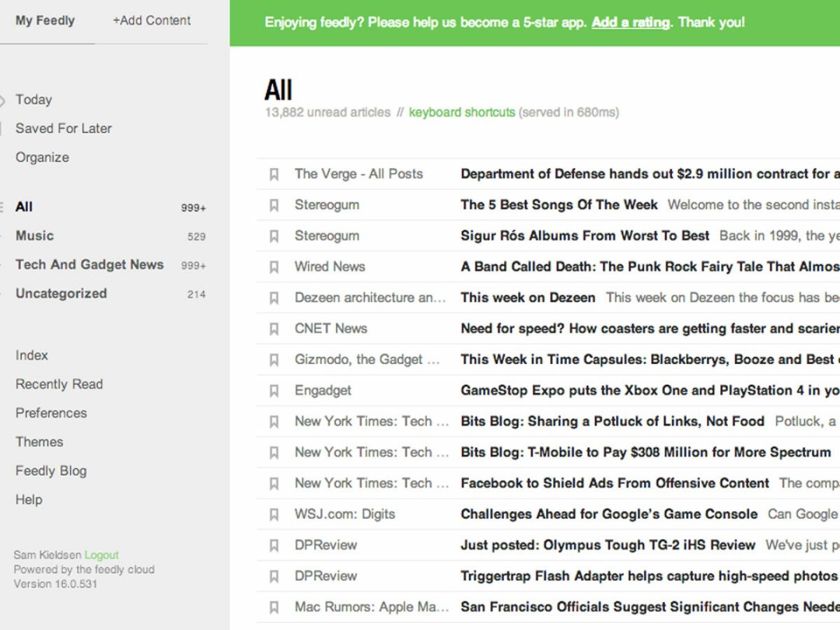This screenshot has width=840, height=630.
Task: Save the Engadget GameStop Expo article
Action: 274,390
